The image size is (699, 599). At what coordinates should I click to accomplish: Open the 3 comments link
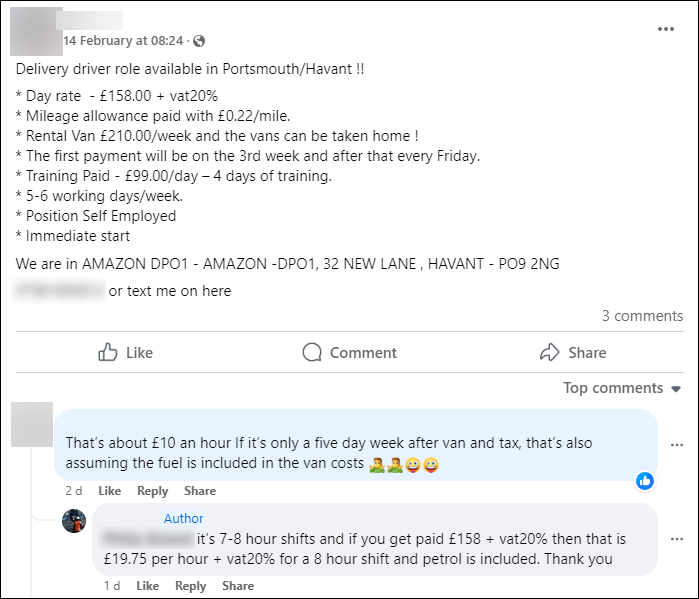[x=642, y=316]
